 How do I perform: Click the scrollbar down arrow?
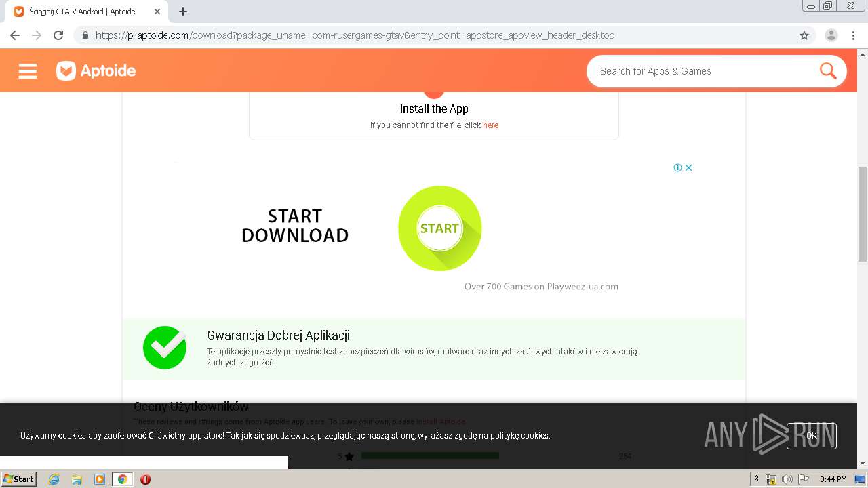tap(863, 463)
